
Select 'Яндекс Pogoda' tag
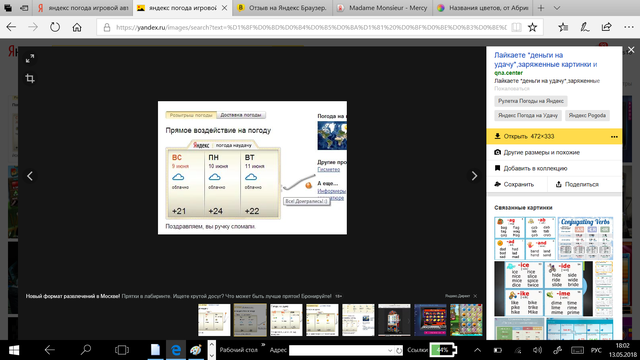pyautogui.click(x=587, y=116)
